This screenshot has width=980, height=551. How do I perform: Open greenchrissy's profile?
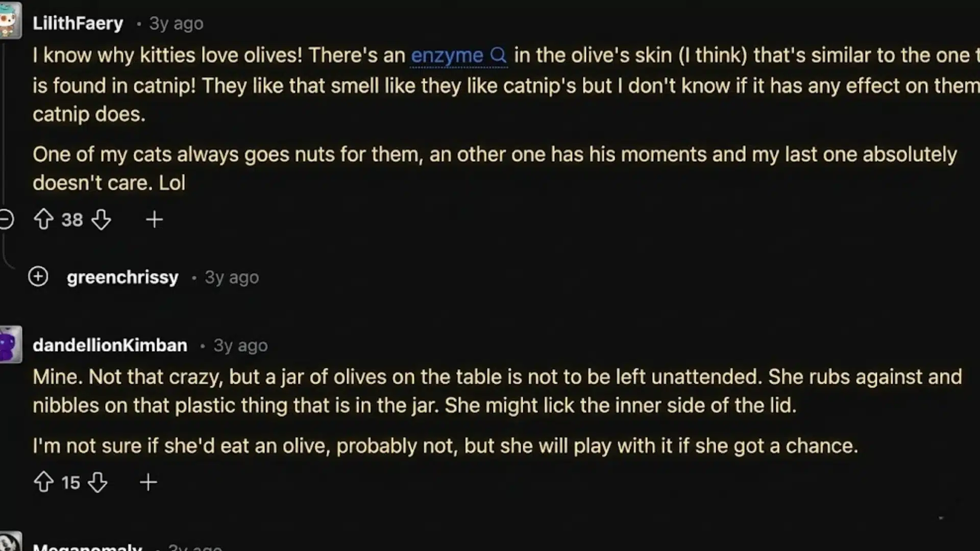tap(122, 277)
